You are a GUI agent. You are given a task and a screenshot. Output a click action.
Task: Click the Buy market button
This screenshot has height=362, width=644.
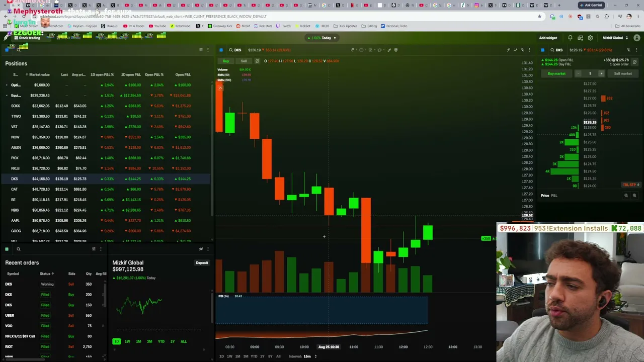tap(556, 73)
